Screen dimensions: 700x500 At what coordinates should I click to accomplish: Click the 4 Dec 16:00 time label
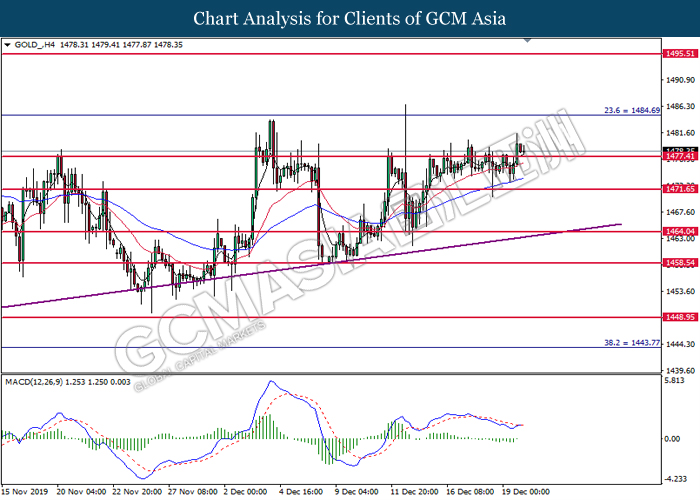(x=301, y=492)
